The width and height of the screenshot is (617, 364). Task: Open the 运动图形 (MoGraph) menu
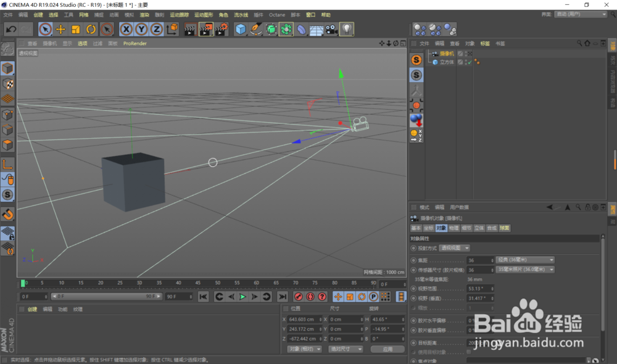[204, 15]
